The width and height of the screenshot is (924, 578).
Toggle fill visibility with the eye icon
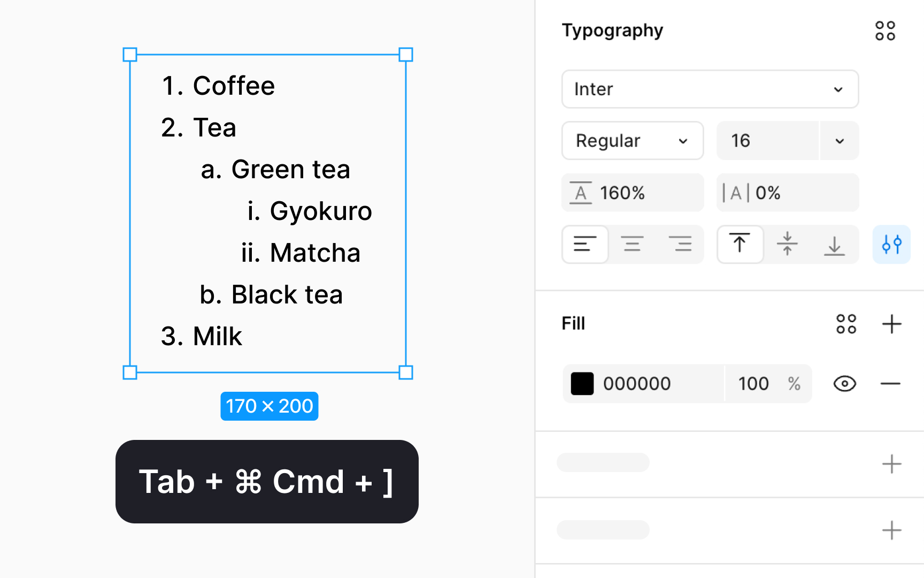tap(844, 384)
